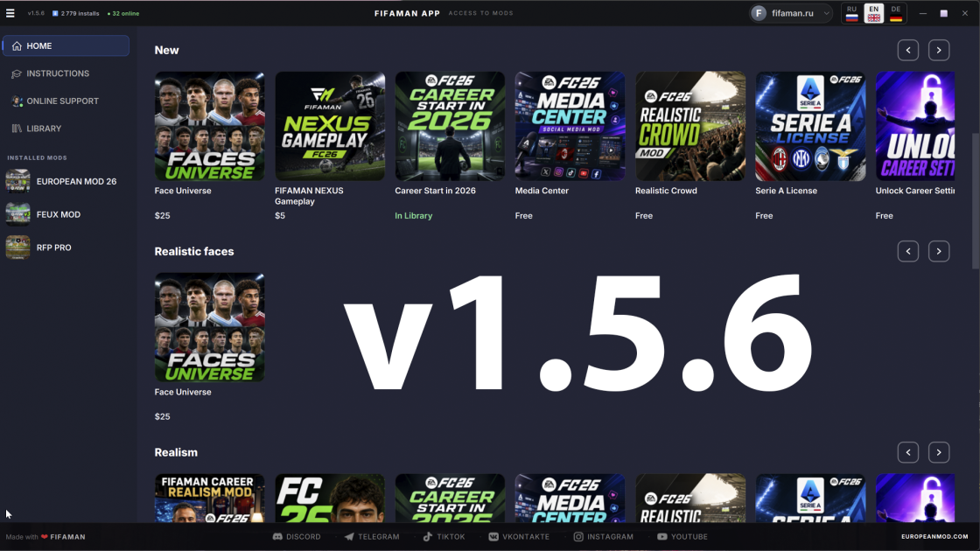Open FC 25 face thumbnail in Realism
This screenshot has width=980, height=551.
click(330, 498)
